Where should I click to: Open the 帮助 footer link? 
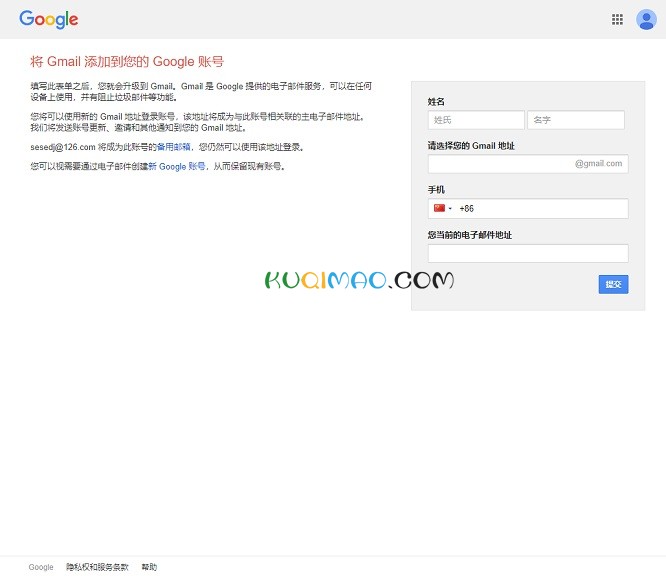click(x=149, y=567)
